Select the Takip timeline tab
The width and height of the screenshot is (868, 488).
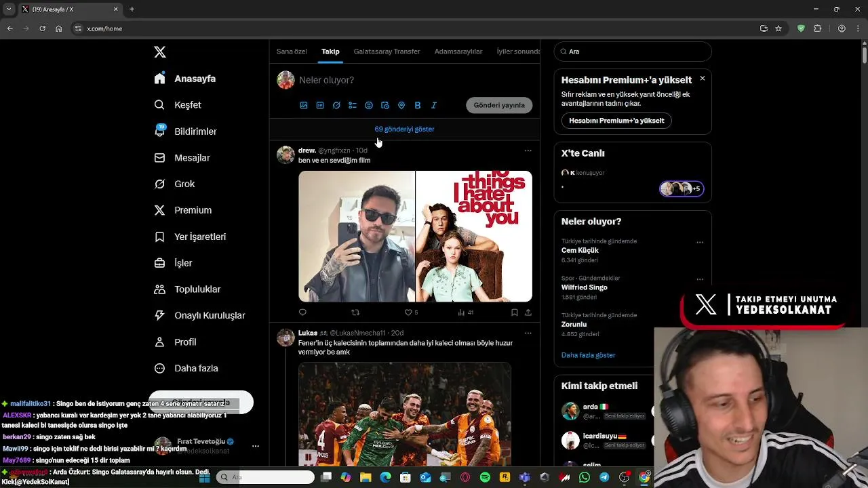pos(330,52)
